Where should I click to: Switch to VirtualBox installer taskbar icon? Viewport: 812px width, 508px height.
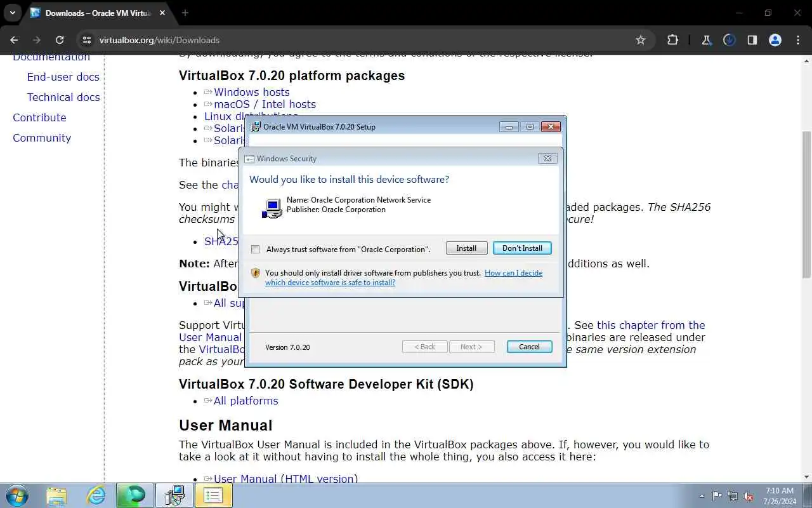174,495
